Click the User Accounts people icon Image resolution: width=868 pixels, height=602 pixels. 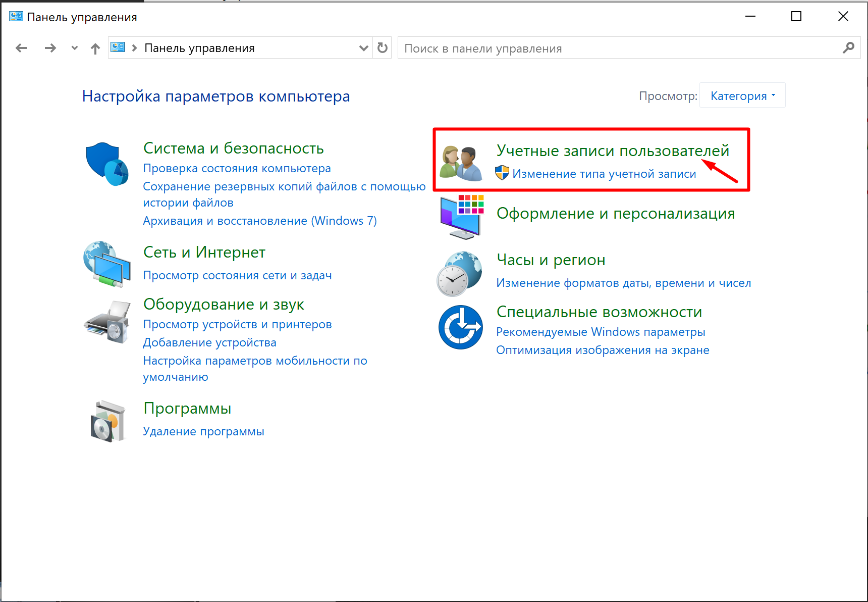point(460,163)
